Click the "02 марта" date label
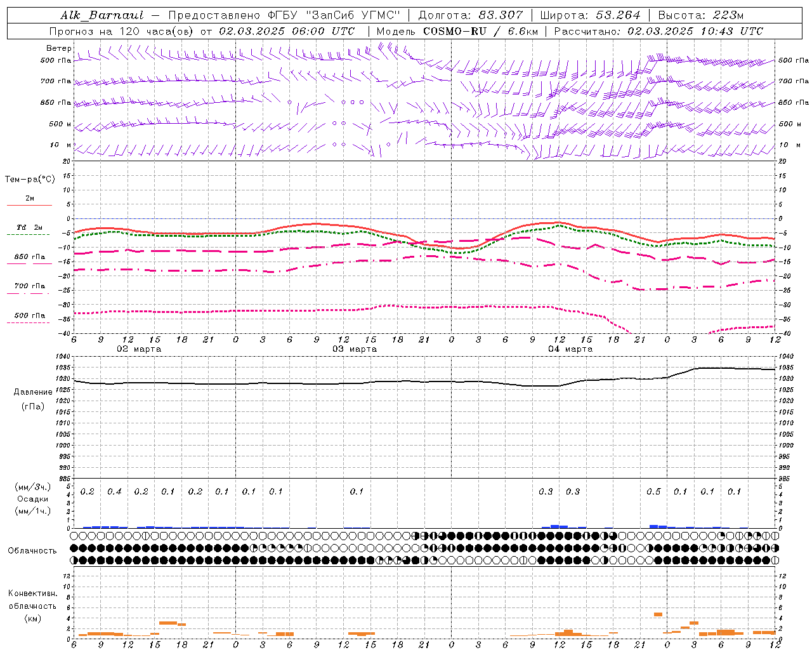 click(139, 349)
